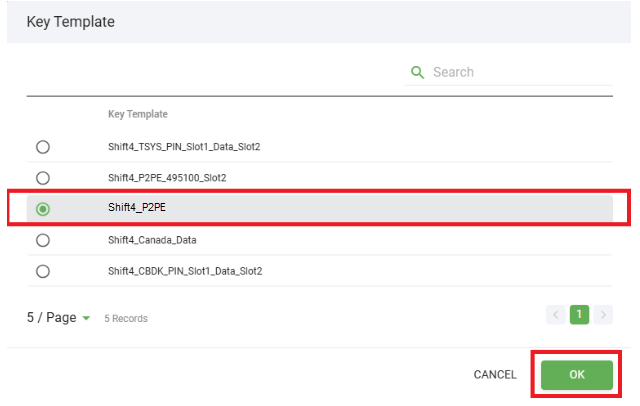Select the Shift4_P2PE_495100_Slot2 radio button
The width and height of the screenshot is (640, 406).
coord(43,178)
